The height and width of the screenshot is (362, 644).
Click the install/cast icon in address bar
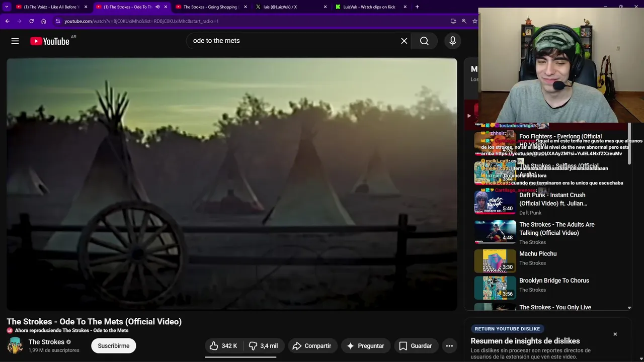tap(453, 21)
